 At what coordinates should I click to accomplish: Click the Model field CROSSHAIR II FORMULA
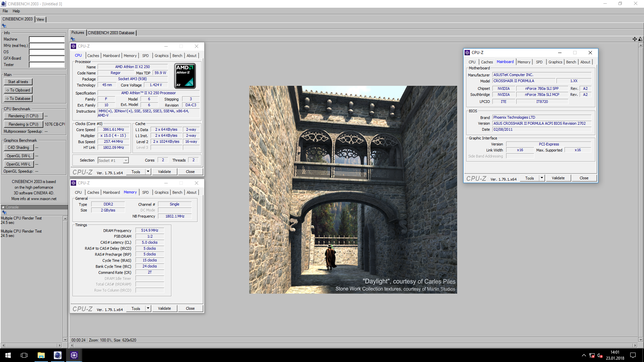point(524,81)
